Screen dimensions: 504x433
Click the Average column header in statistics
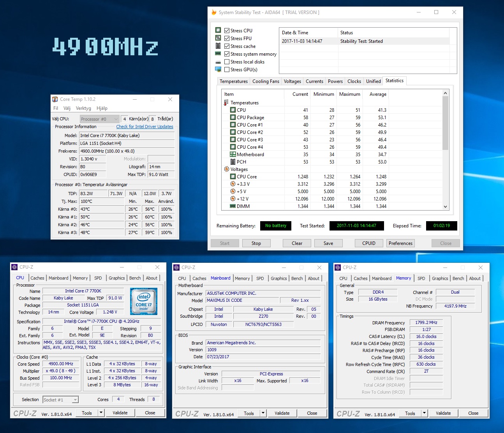coord(375,94)
